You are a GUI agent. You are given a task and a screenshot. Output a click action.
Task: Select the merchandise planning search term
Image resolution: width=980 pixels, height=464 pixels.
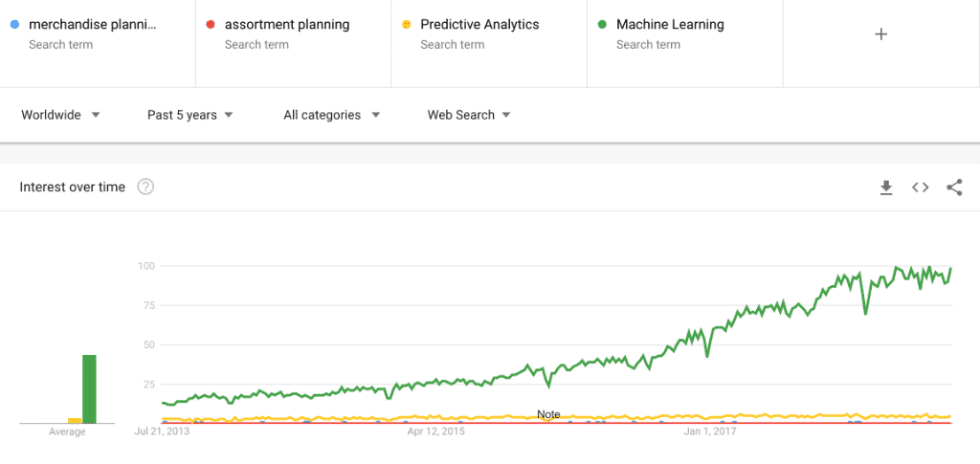click(93, 25)
